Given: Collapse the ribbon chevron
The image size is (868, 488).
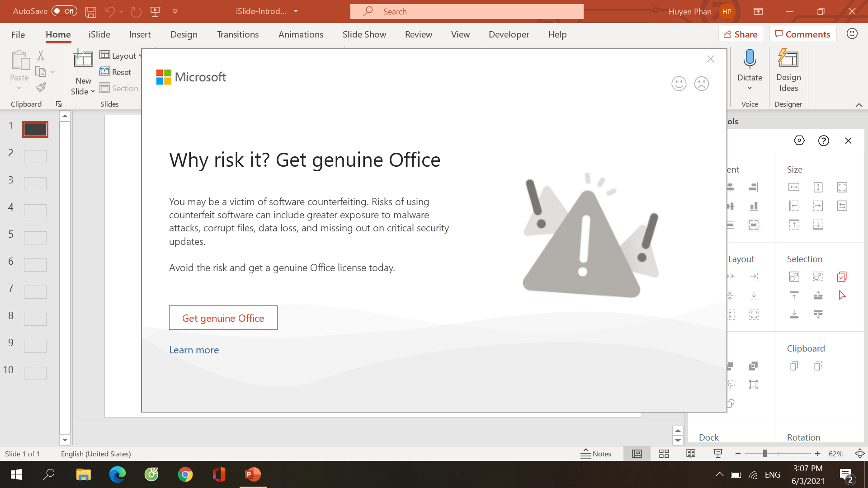Looking at the screenshot, I should pyautogui.click(x=859, y=105).
